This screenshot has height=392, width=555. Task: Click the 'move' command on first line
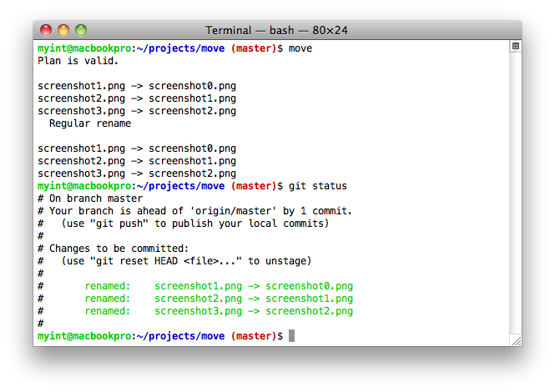click(300, 48)
